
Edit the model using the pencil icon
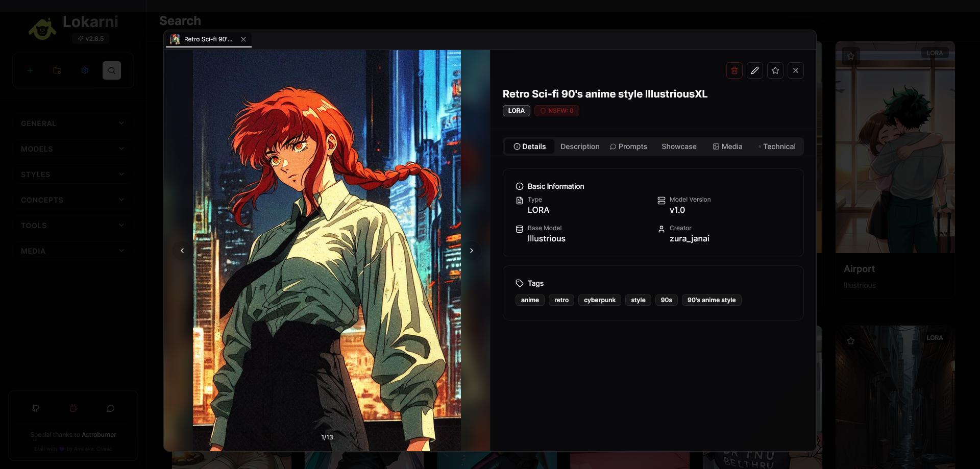tap(755, 70)
